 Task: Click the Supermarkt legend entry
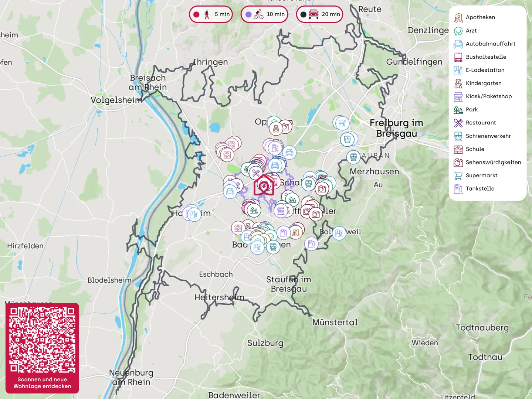pos(481,175)
